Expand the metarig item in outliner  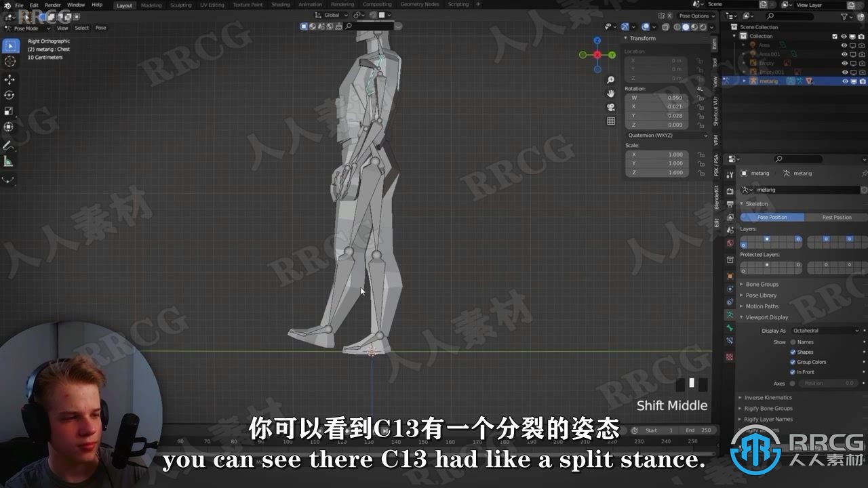point(744,81)
